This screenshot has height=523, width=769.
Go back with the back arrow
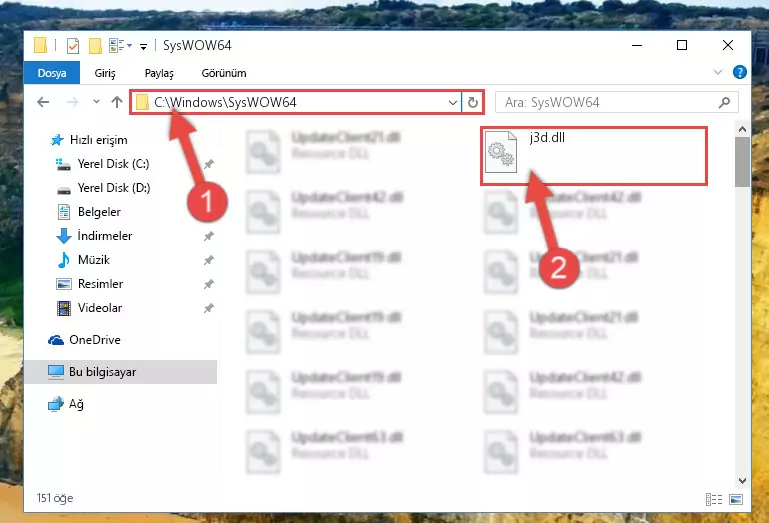(x=43, y=102)
